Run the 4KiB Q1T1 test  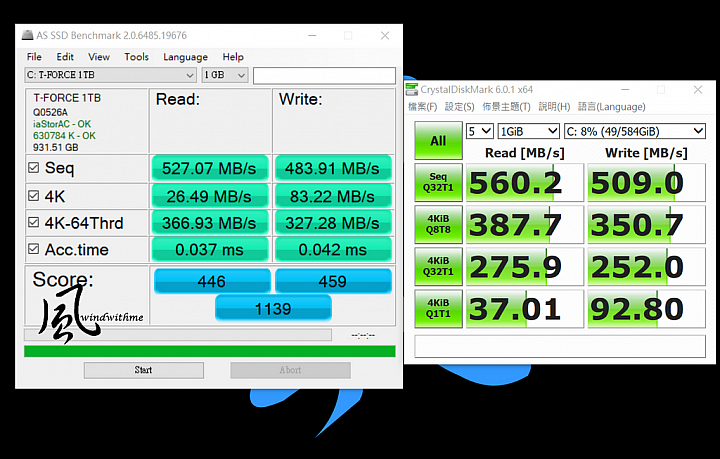pos(438,308)
